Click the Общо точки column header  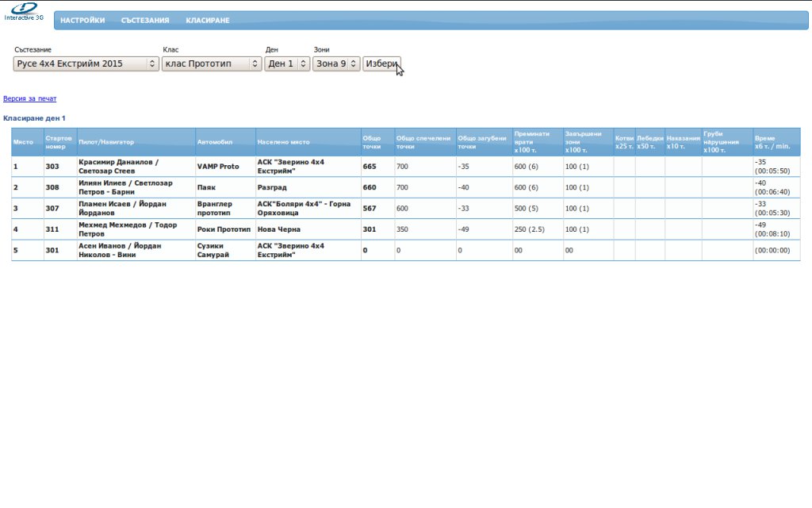coord(377,142)
